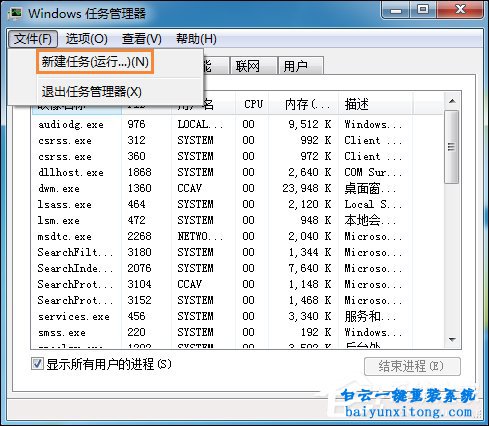This screenshot has height=426, width=489.
Task: Select the lsass.exe process
Action: click(238, 204)
